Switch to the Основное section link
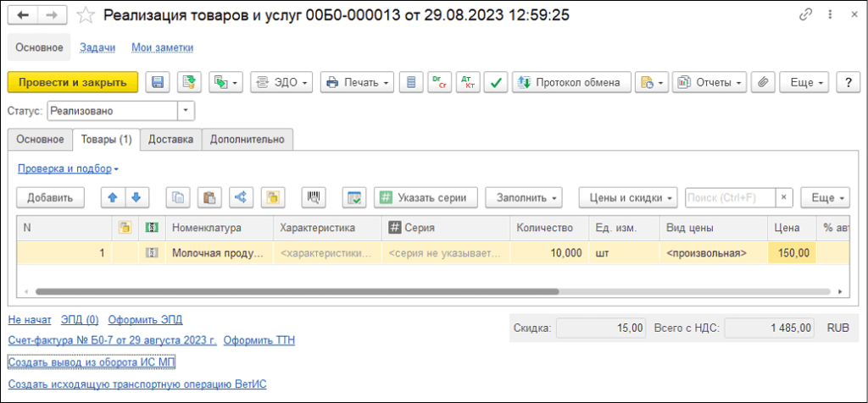Screen dimensions: 868x403 [x=39, y=47]
